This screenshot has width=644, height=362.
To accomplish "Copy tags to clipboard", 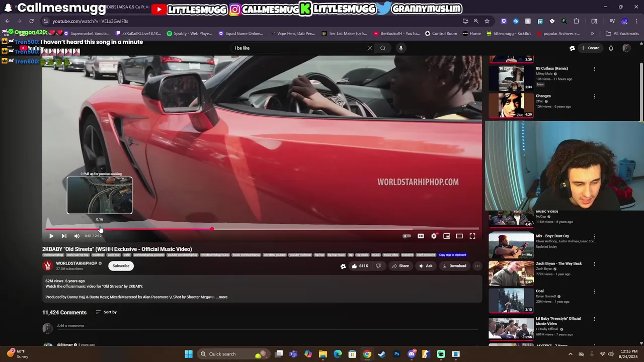I will (x=452, y=255).
